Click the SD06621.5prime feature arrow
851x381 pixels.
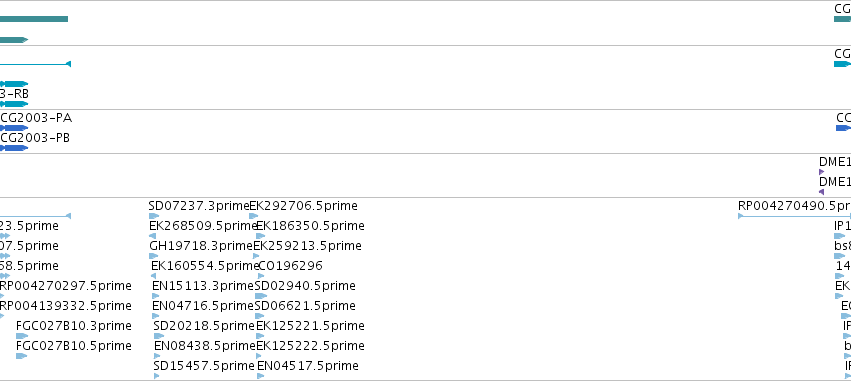259,316
